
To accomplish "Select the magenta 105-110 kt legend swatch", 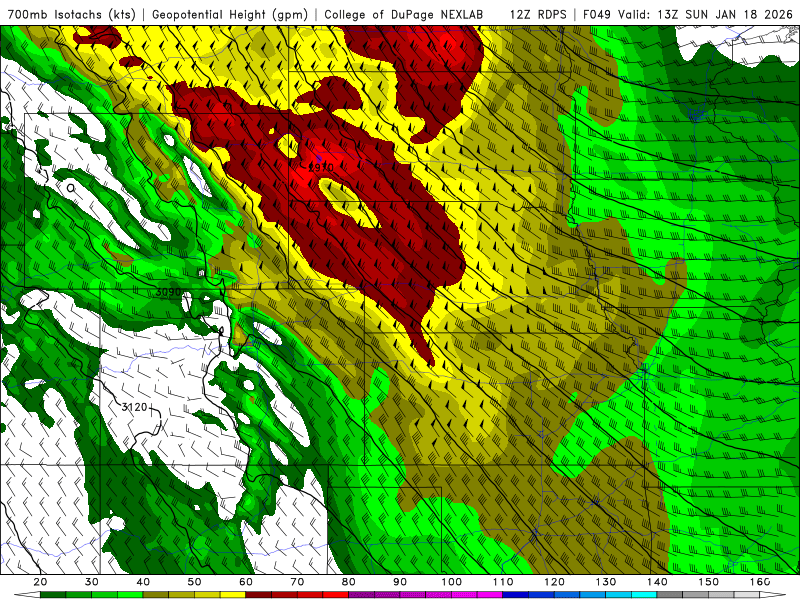I will [x=490, y=595].
